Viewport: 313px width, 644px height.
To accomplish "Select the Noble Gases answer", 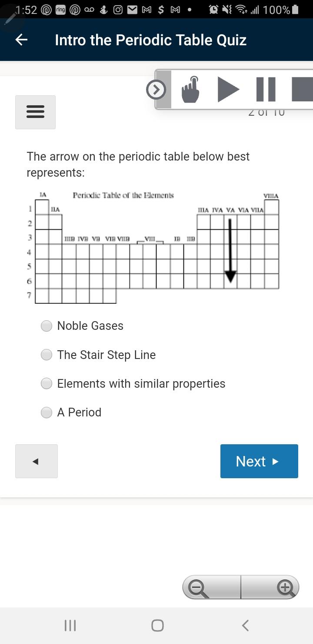I will 46,325.
